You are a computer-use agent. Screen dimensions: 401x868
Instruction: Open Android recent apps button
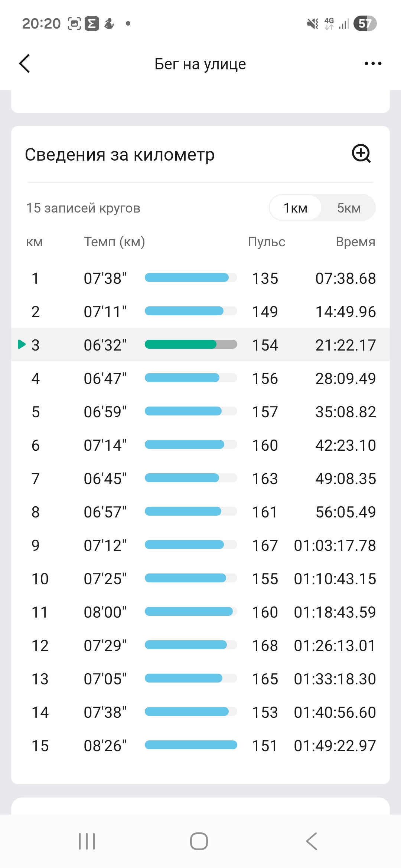click(87, 841)
